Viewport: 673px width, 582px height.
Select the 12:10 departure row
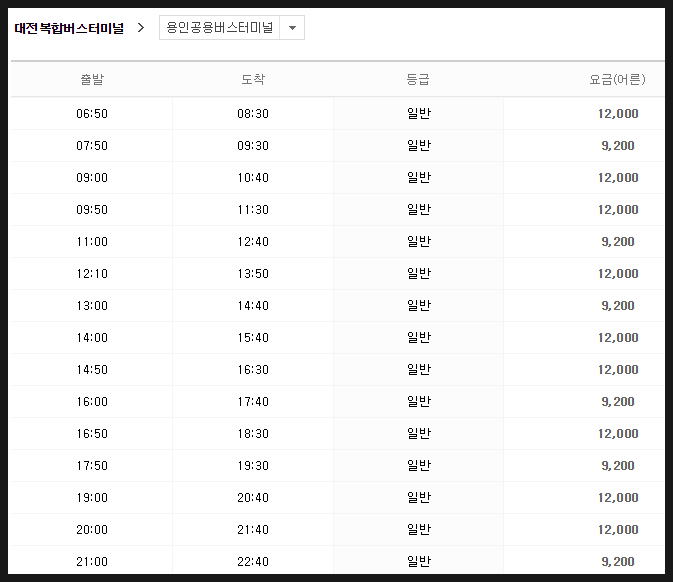coord(337,273)
